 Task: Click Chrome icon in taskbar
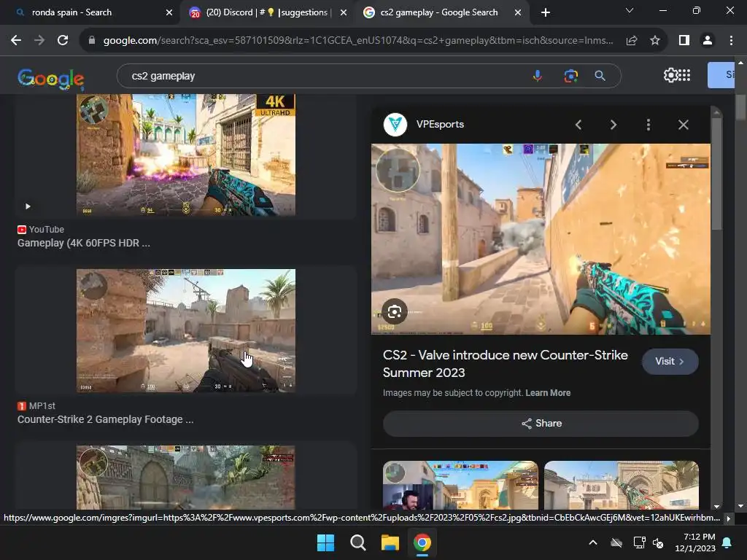[422, 542]
